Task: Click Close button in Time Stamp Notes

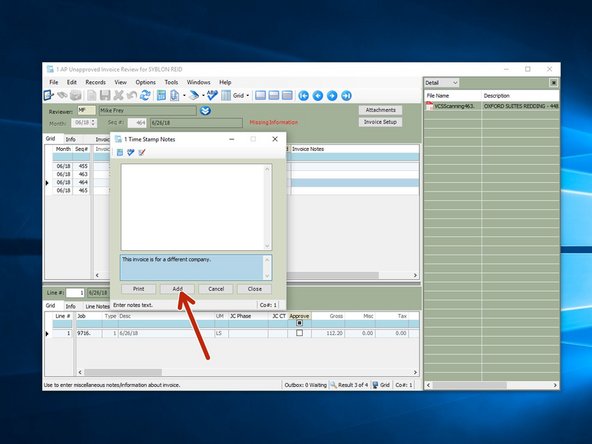Action: [x=254, y=289]
